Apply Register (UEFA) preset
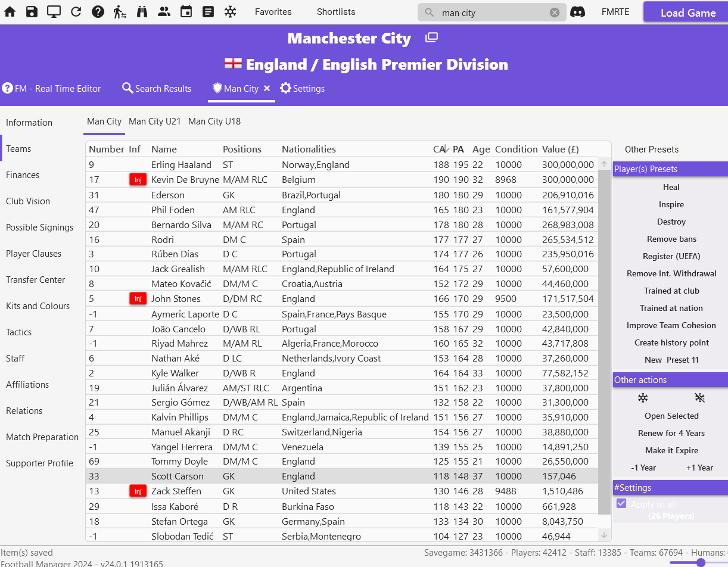Viewport: 728px width, 567px height. coord(671,256)
